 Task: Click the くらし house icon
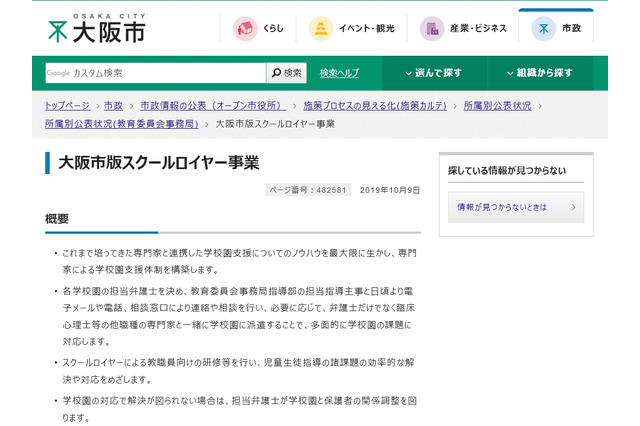coord(245,28)
